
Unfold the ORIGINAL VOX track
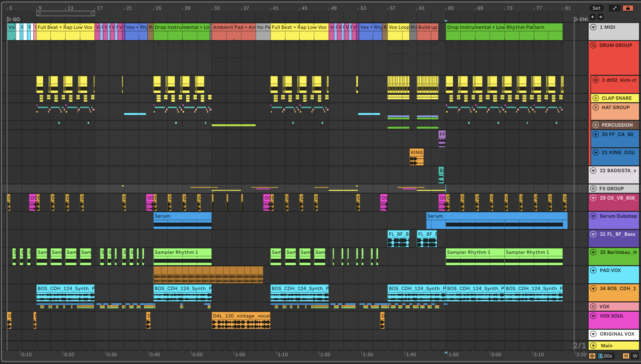[593, 334]
